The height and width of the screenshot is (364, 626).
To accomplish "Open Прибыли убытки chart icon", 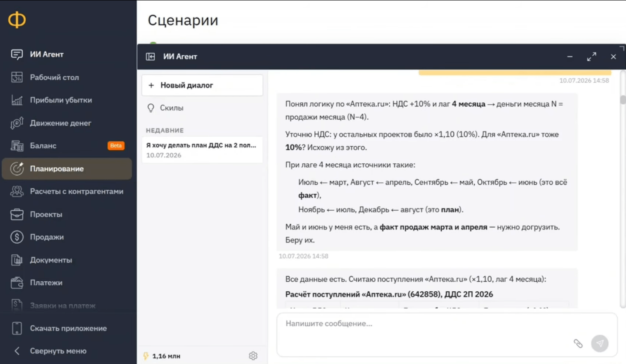I will pos(17,100).
